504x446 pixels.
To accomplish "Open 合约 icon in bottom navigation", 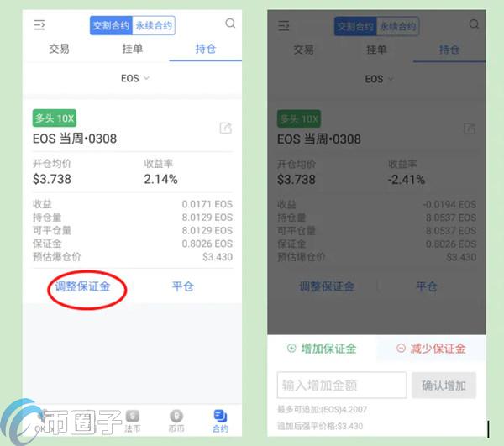I will click(220, 421).
